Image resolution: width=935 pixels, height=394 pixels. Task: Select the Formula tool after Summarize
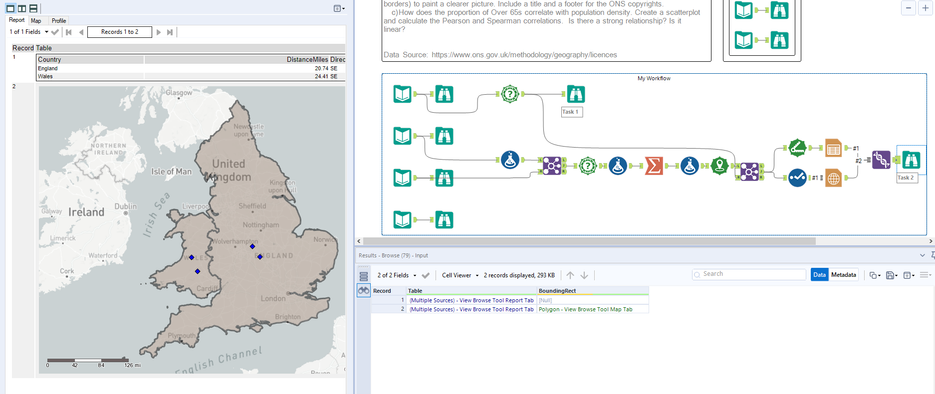pos(691,166)
